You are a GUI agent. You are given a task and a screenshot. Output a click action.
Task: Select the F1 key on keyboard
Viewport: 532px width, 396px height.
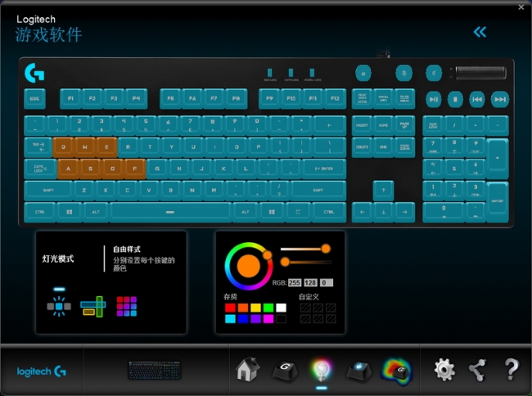pyautogui.click(x=70, y=99)
